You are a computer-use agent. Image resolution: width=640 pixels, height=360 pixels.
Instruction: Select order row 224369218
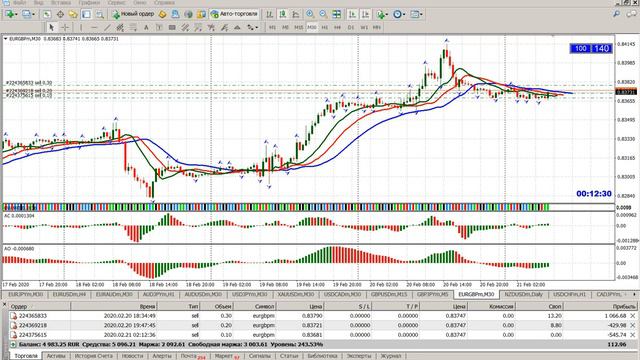pyautogui.click(x=322, y=325)
